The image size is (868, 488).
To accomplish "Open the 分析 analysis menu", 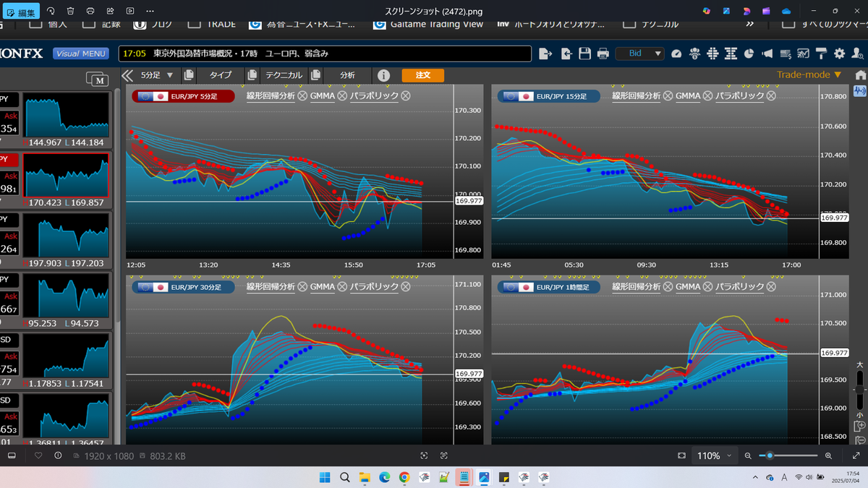I will click(x=347, y=75).
